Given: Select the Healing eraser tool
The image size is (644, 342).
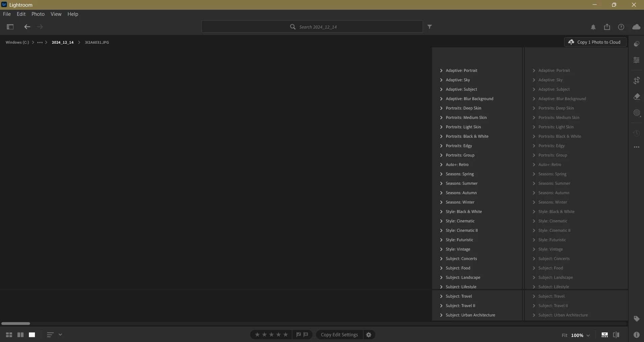Looking at the screenshot, I should click(x=637, y=97).
